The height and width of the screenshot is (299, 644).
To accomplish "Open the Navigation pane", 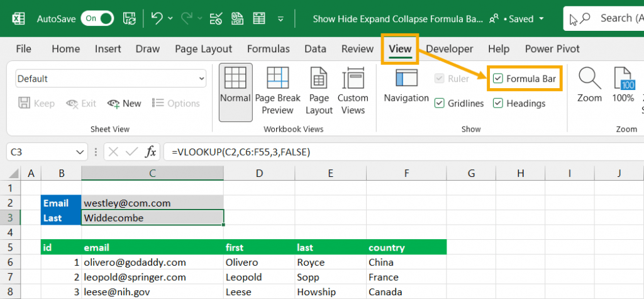I will point(406,86).
